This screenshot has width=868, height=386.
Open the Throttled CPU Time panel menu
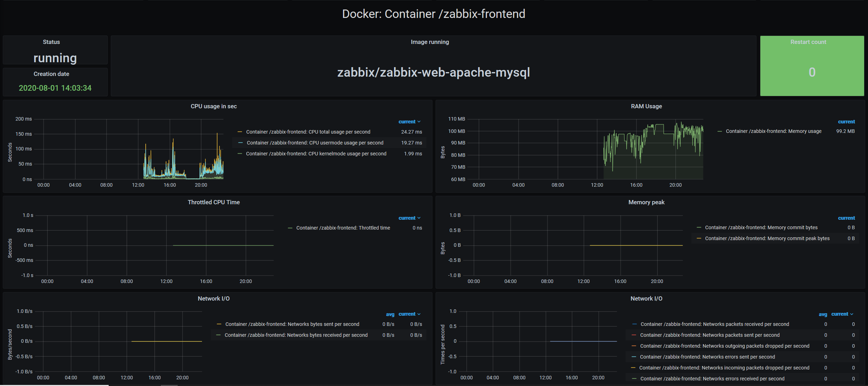pos(214,202)
